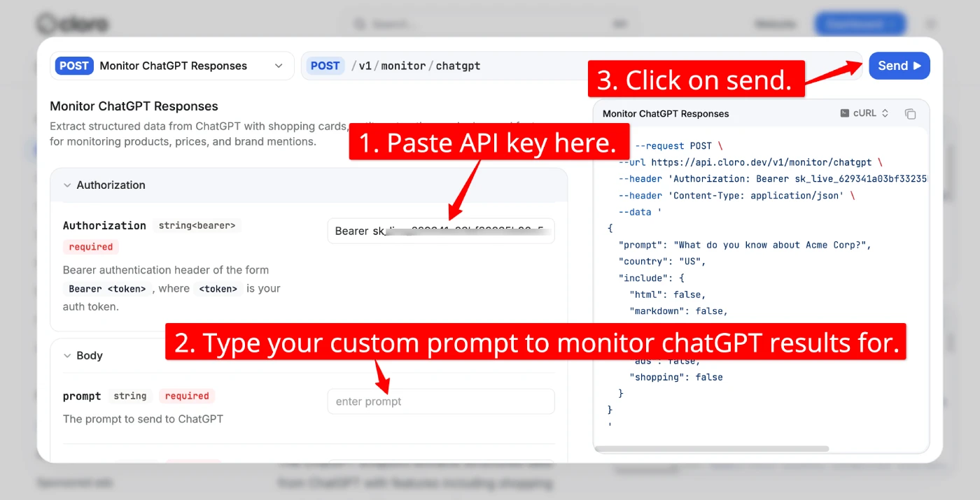This screenshot has width=980, height=500.
Task: Click the search box in the background page
Action: [489, 24]
